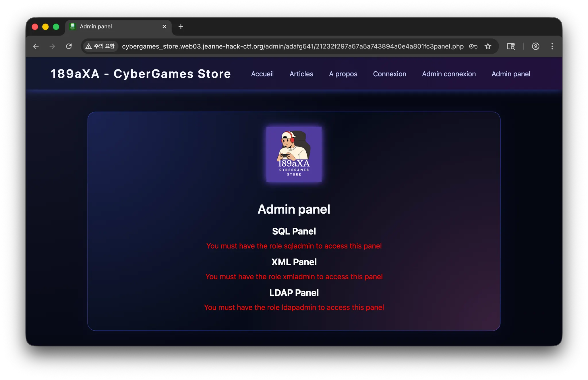This screenshot has width=588, height=380.
Task: Click the browser back arrow
Action: point(36,46)
